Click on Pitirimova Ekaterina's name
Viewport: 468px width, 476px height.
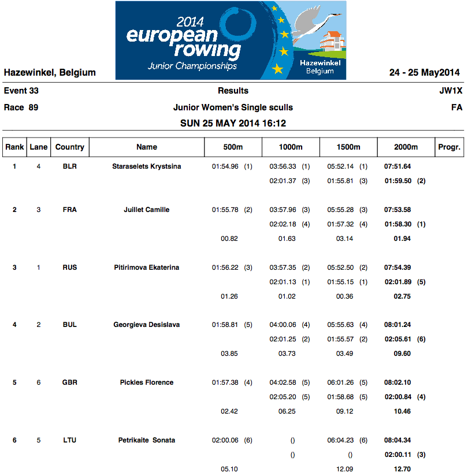147,267
